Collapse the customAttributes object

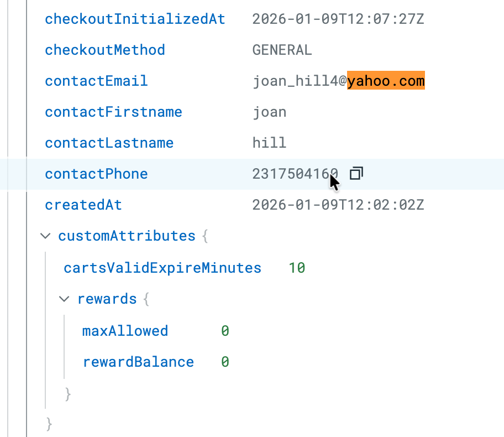[x=45, y=236]
